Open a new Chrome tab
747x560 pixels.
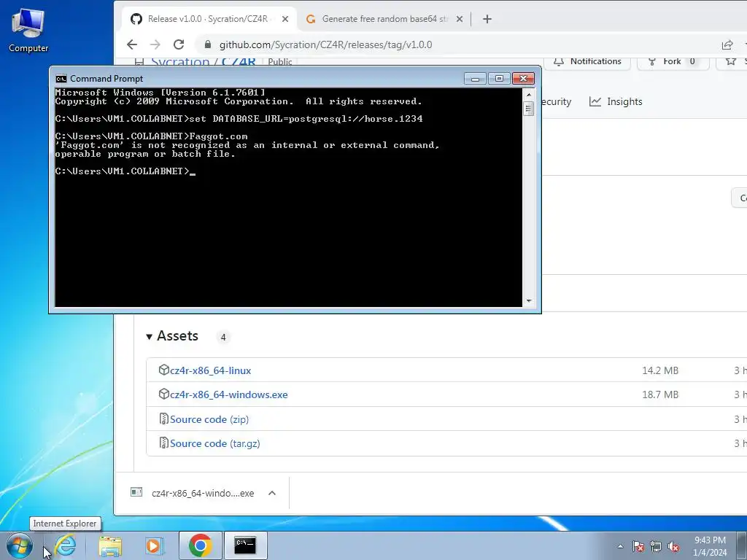(487, 19)
